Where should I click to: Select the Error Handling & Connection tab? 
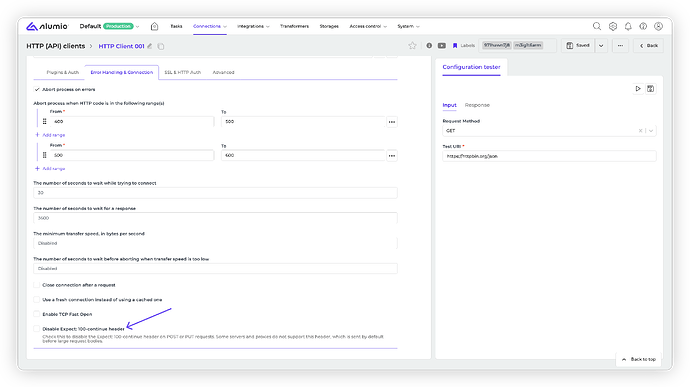tap(122, 72)
